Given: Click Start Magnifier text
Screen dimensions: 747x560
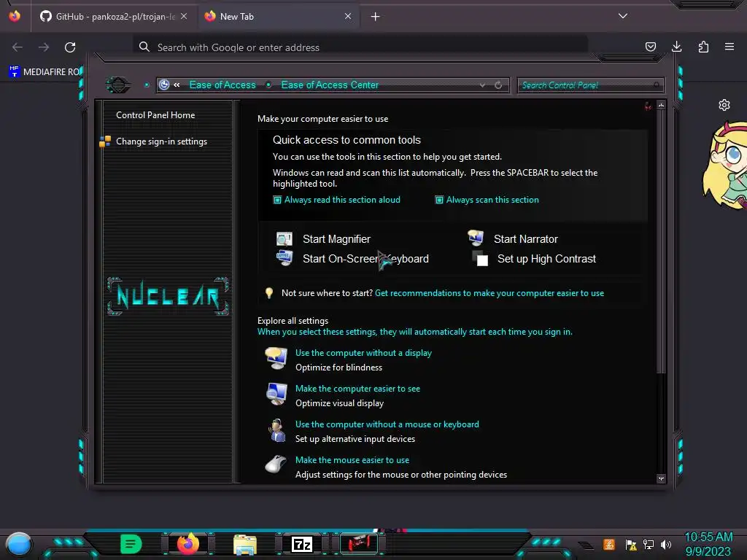Looking at the screenshot, I should click(x=336, y=239).
